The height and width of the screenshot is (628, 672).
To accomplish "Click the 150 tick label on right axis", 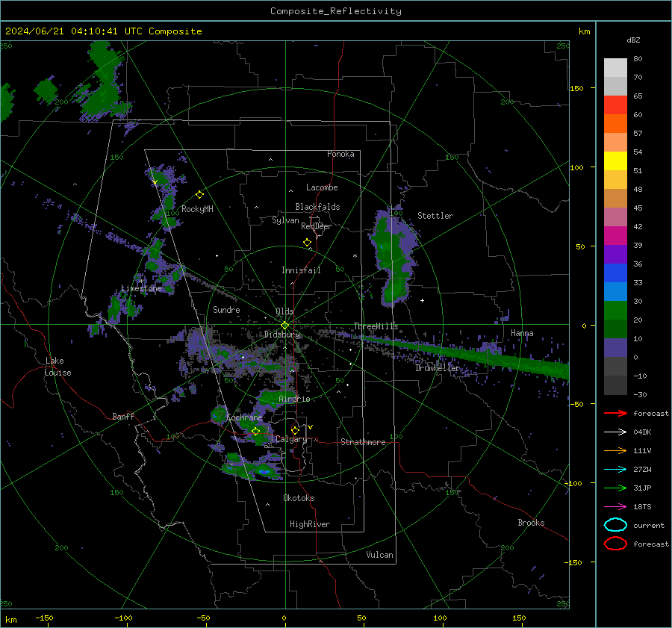I will [x=576, y=88].
